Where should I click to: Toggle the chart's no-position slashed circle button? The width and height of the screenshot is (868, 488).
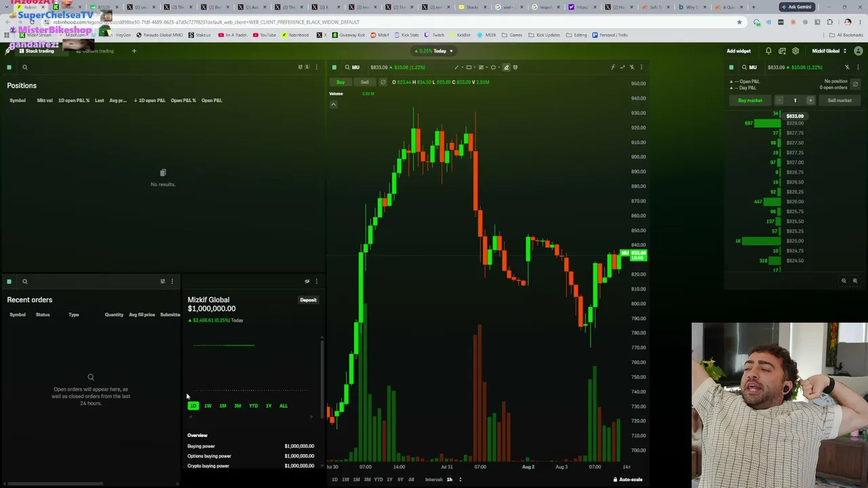click(382, 82)
